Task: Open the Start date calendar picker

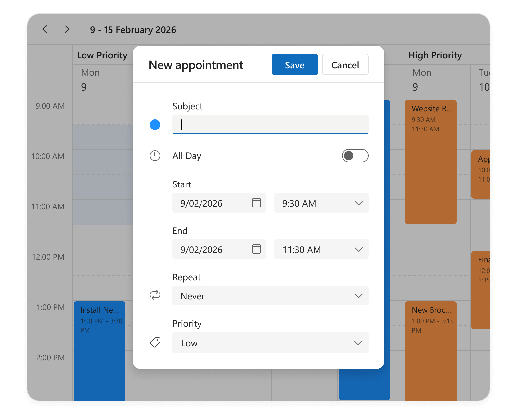Action: point(257,203)
